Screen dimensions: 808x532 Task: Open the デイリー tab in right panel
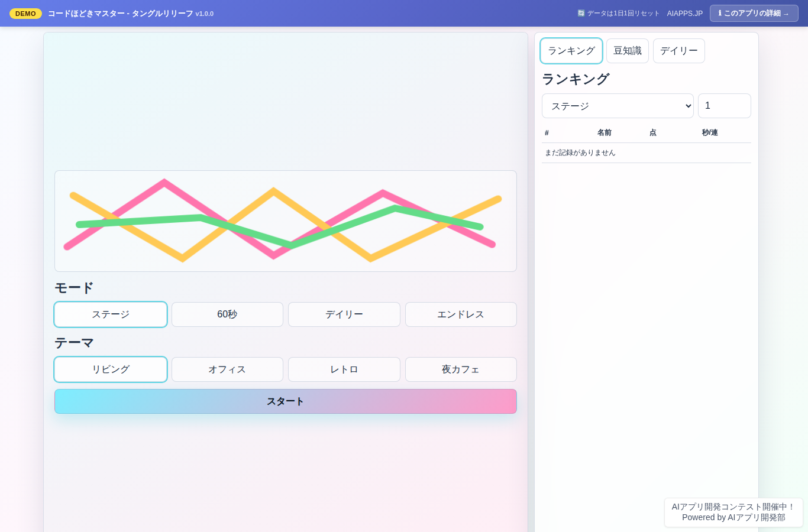pyautogui.click(x=679, y=51)
